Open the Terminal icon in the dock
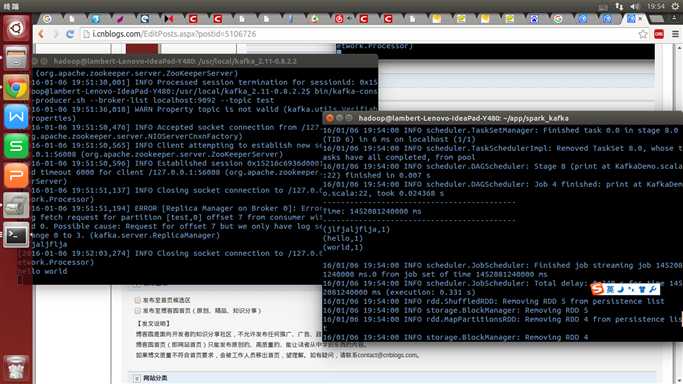This screenshot has width=683, height=384. coord(16,235)
